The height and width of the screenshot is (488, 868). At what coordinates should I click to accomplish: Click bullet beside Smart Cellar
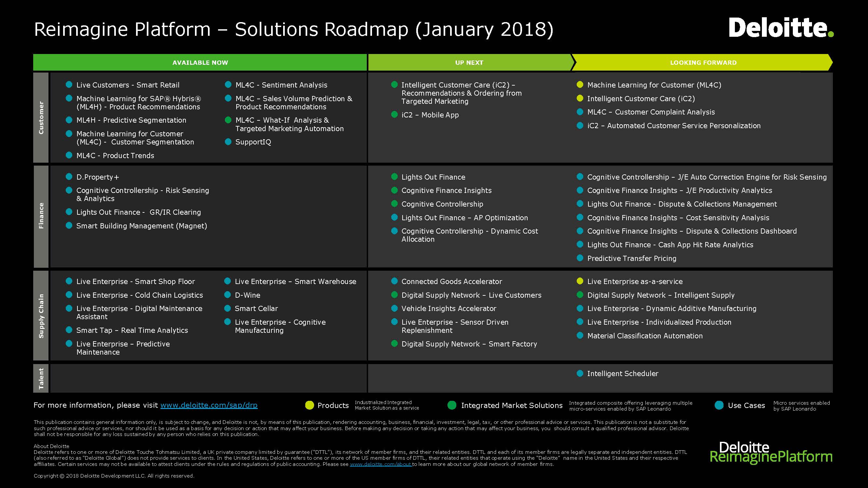227,308
